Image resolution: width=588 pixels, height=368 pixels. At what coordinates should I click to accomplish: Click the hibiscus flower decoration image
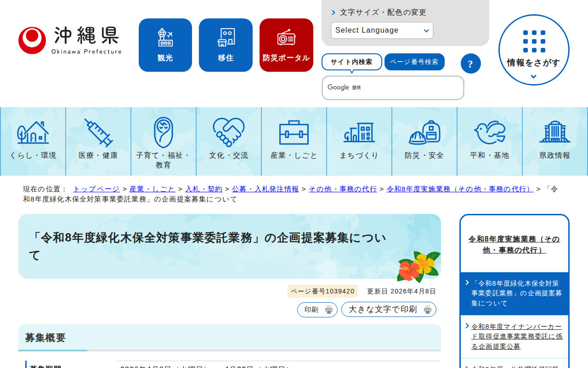(418, 266)
